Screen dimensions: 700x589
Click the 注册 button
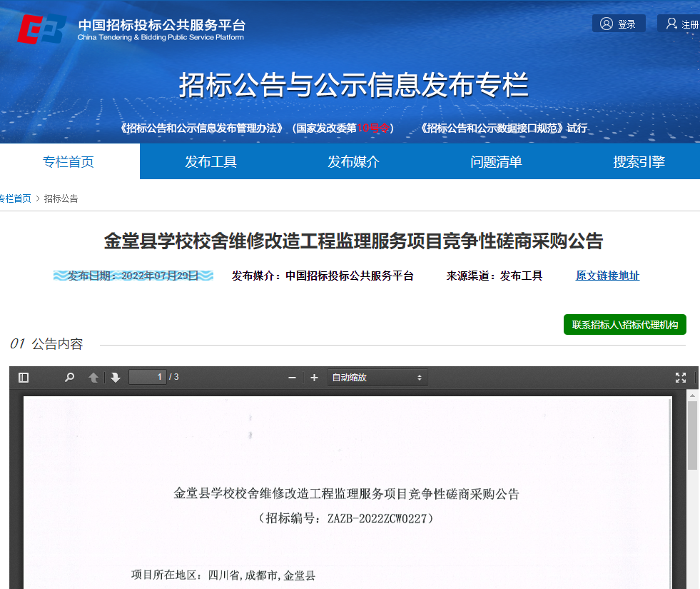(x=679, y=24)
